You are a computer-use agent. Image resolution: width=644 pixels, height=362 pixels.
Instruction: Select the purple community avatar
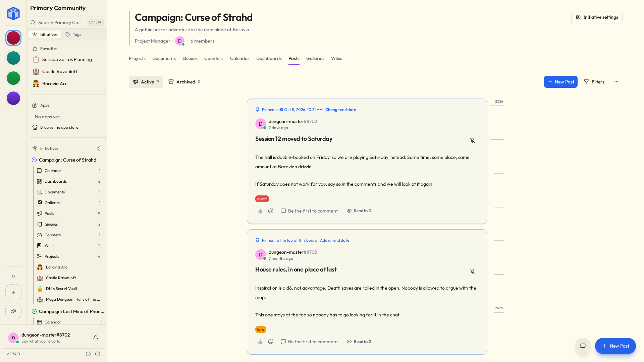pyautogui.click(x=13, y=98)
